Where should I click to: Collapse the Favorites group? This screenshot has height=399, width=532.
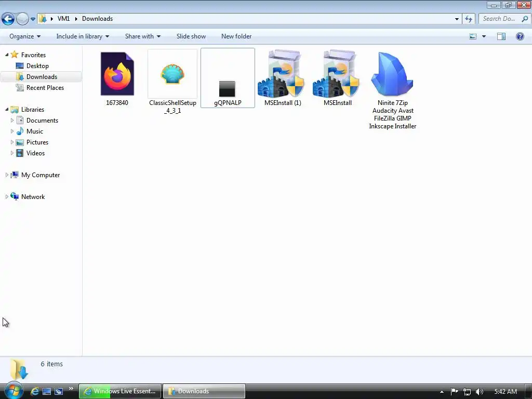(x=7, y=55)
